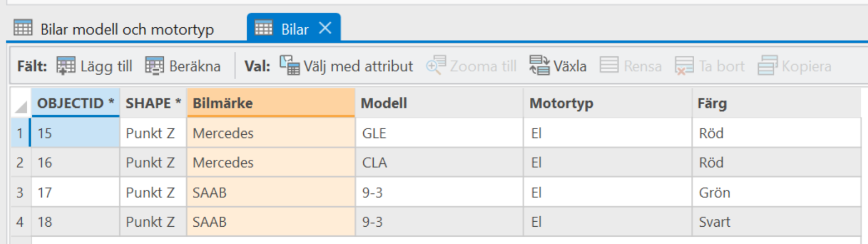The width and height of the screenshot is (868, 244).
Task: Click the Modell column header
Action: [x=439, y=103]
